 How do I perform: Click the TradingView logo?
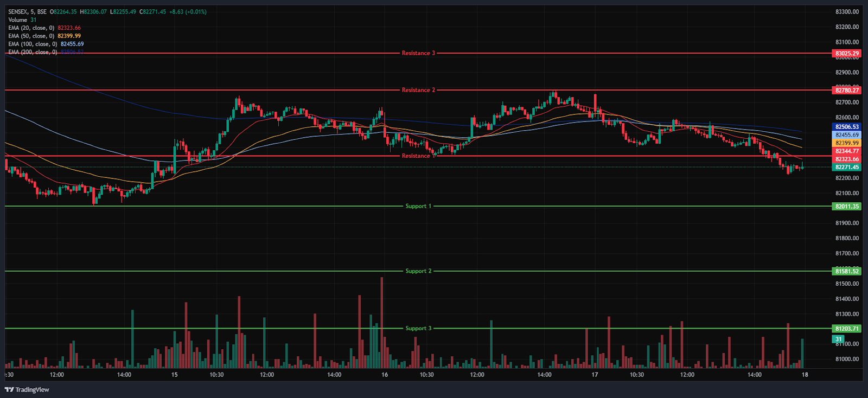click(27, 389)
